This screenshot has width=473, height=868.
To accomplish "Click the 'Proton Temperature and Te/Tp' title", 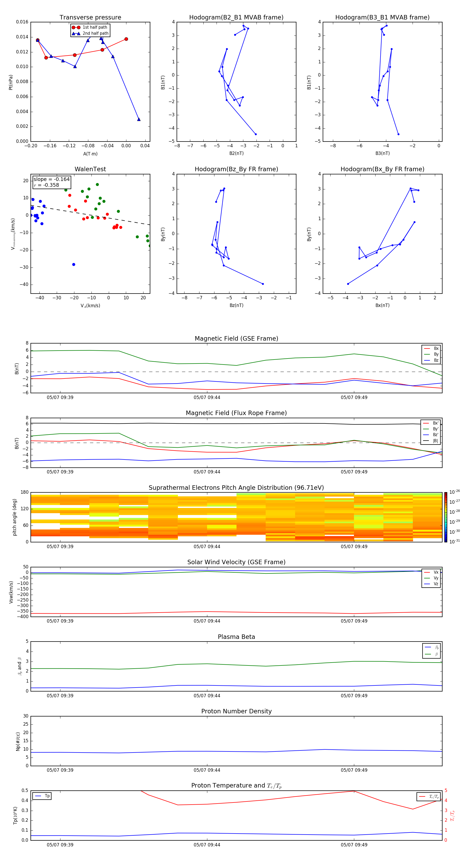I will 236,786.
